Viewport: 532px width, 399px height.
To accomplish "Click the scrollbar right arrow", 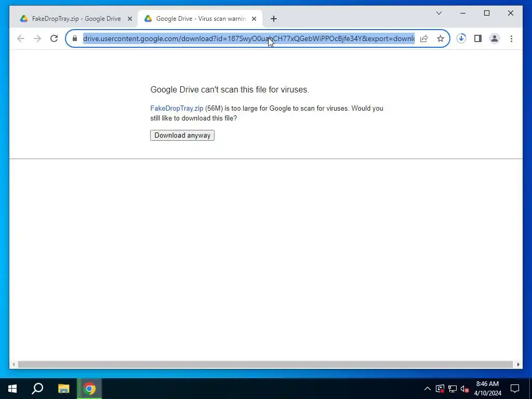I will pos(518,364).
